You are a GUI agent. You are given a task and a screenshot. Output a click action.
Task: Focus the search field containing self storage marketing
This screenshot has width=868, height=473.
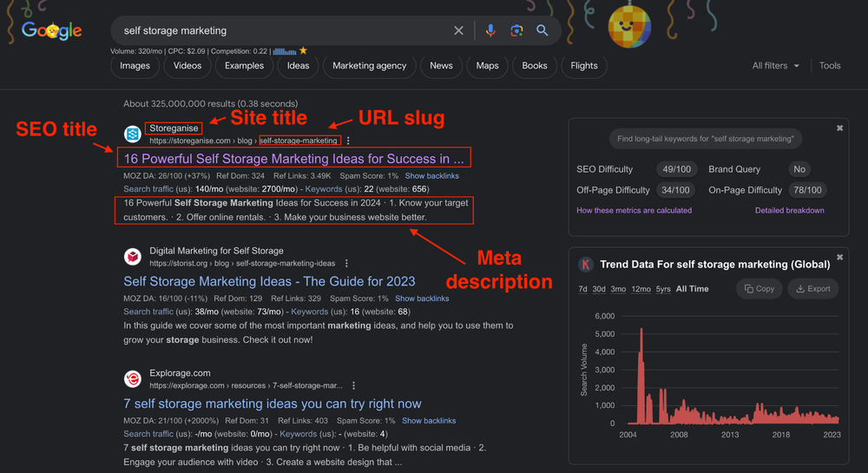pyautogui.click(x=282, y=30)
